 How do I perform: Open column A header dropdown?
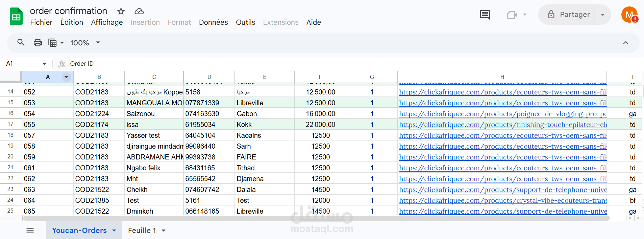click(x=66, y=77)
